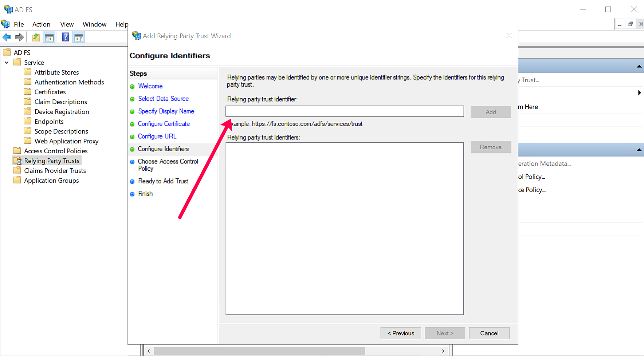
Task: Collapse the second Actions pane section header
Action: [x=639, y=150]
